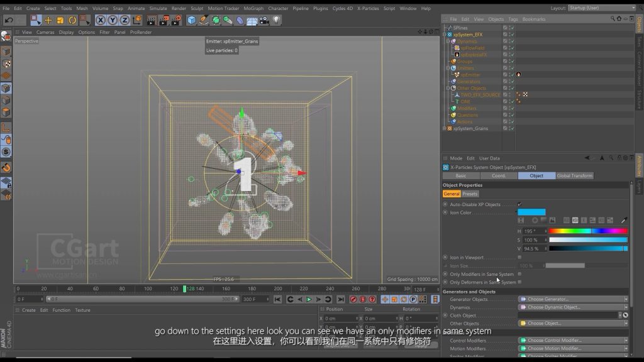Open the Choose Motion Modifier dropdown
This screenshot has height=362, width=644.
(573, 348)
